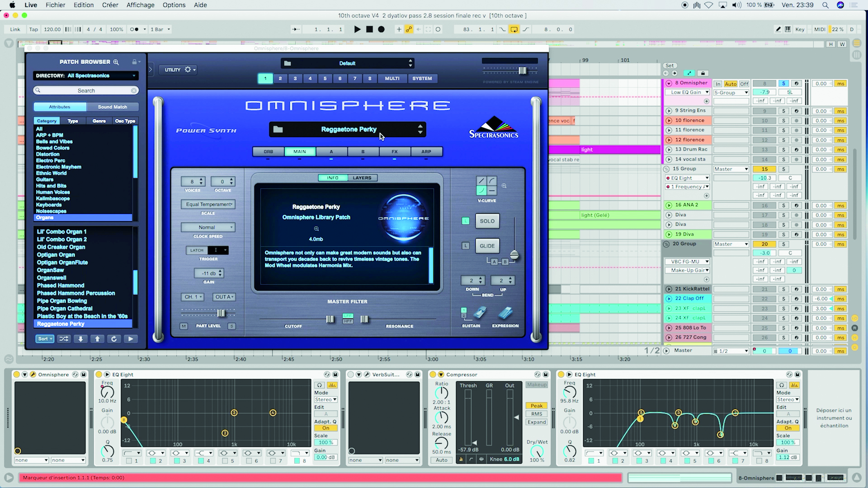868x488 pixels.
Task: Open the Normal clock speed dropdown
Action: coord(208,227)
